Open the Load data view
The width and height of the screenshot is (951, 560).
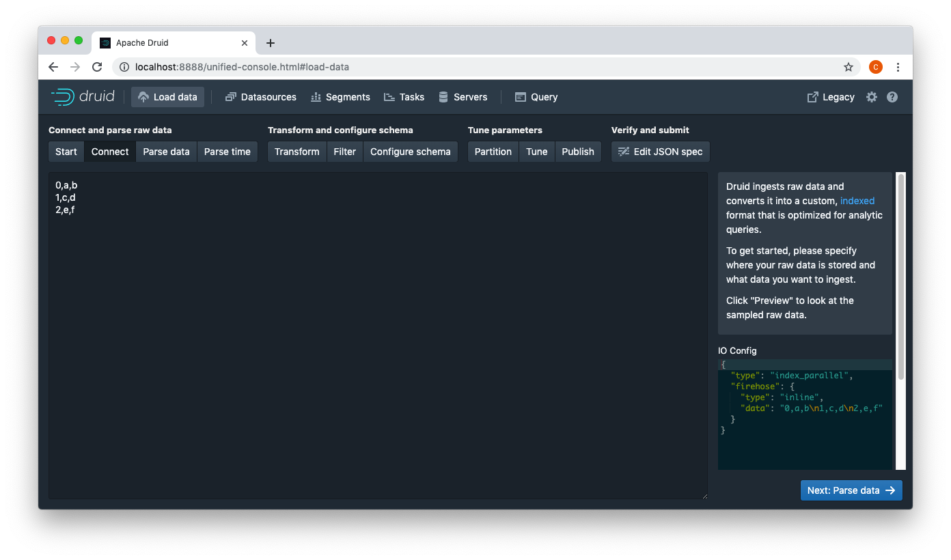pos(167,97)
